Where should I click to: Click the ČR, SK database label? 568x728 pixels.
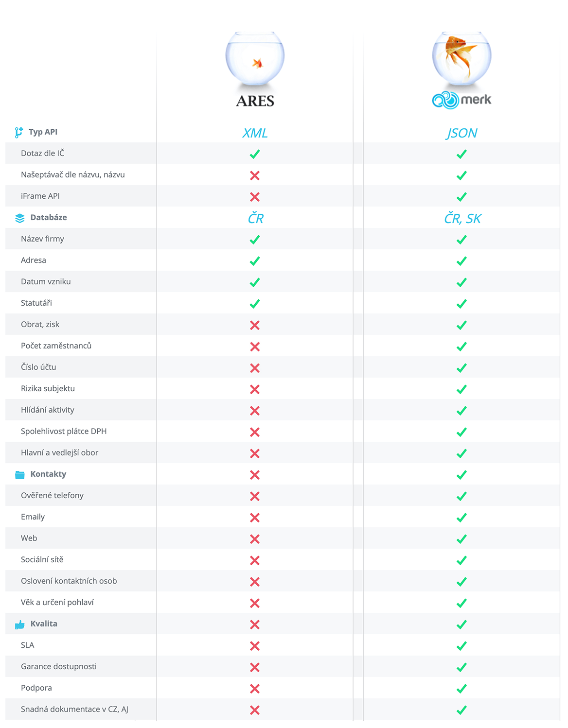462,219
